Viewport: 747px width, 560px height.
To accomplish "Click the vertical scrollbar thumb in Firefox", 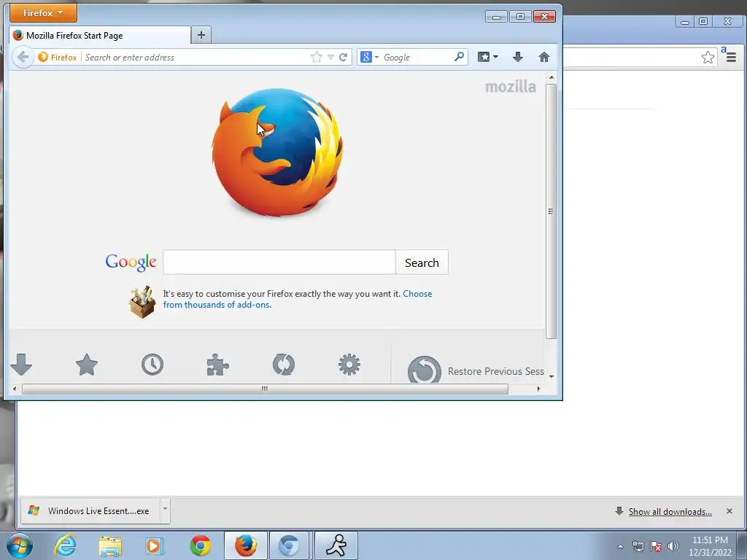I will click(x=551, y=211).
